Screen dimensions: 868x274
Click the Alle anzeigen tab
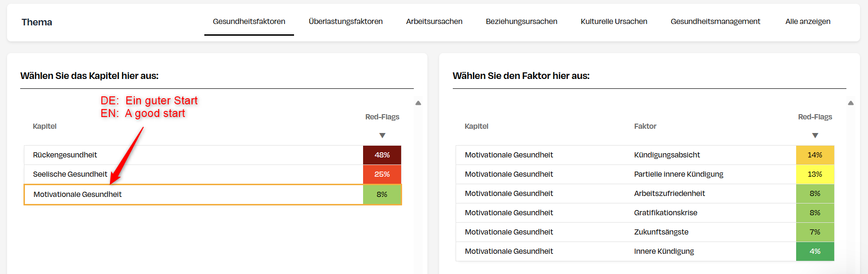(808, 22)
